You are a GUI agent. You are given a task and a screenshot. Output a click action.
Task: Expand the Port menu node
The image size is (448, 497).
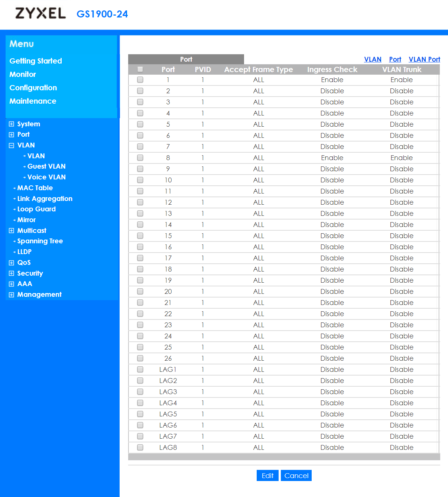click(x=12, y=134)
